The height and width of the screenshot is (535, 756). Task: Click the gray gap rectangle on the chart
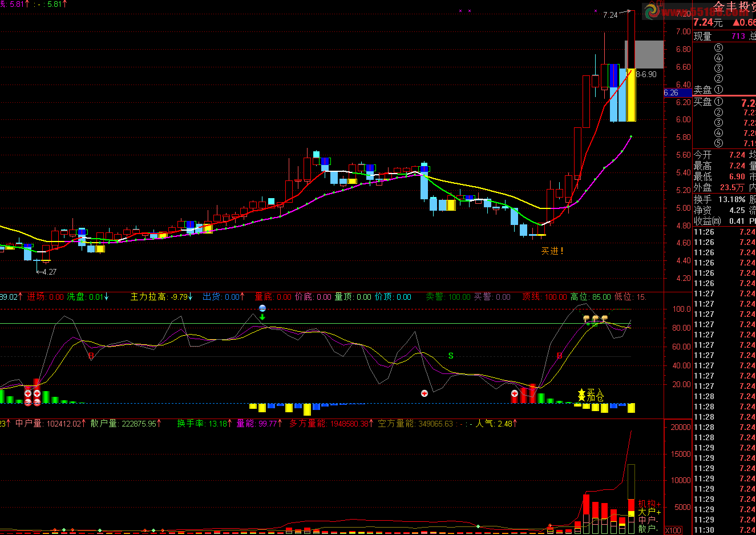point(649,54)
